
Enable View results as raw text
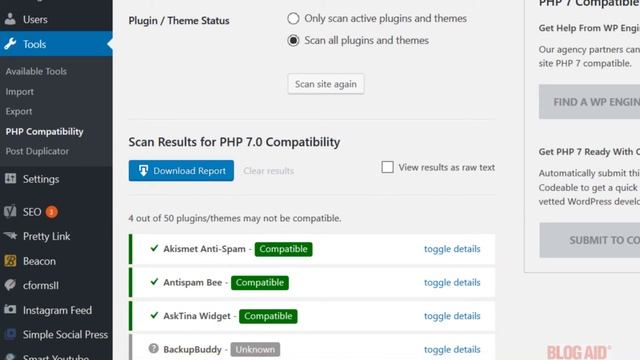pos(387,167)
